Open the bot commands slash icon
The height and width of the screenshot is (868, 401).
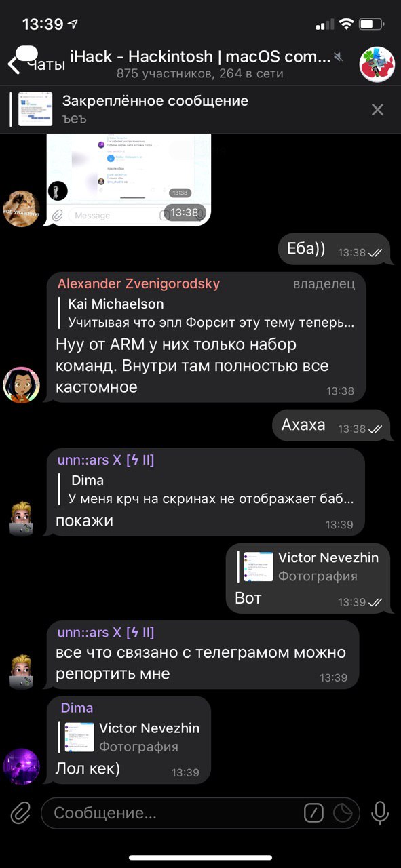[x=313, y=812]
